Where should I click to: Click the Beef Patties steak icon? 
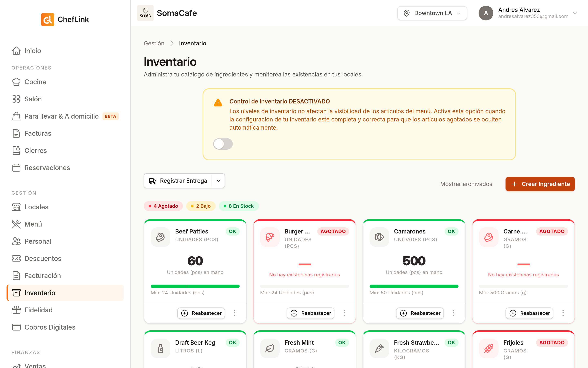(160, 237)
